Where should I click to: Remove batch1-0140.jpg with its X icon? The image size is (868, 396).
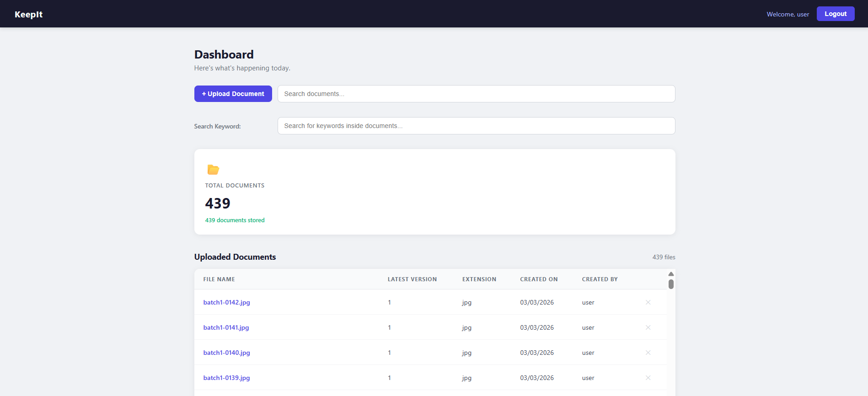point(648,353)
